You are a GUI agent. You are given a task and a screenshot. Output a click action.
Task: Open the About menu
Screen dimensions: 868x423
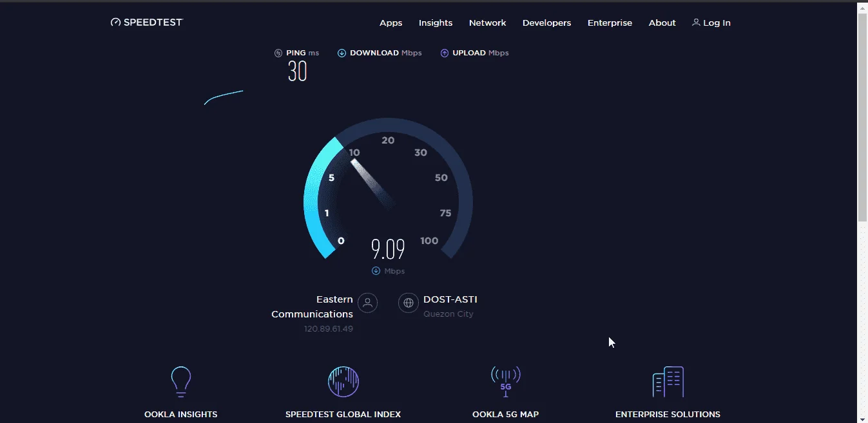point(662,23)
